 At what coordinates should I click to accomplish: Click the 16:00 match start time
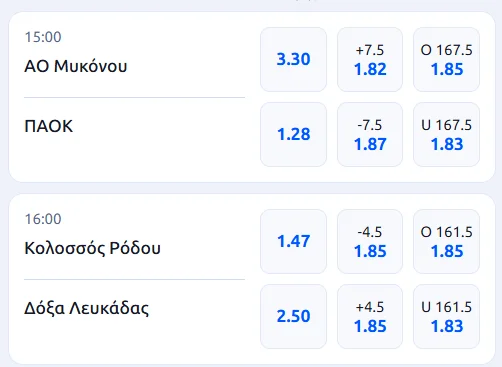point(43,219)
